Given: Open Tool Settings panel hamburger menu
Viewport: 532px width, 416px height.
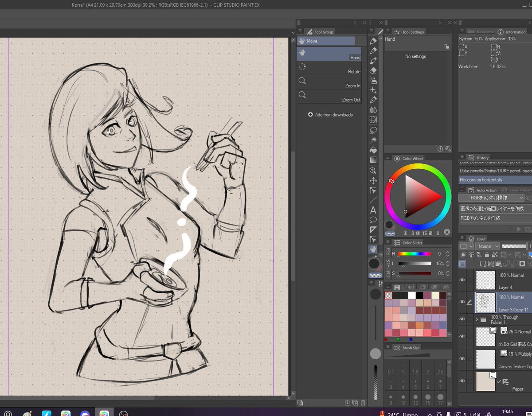Looking at the screenshot, I should (387, 31).
